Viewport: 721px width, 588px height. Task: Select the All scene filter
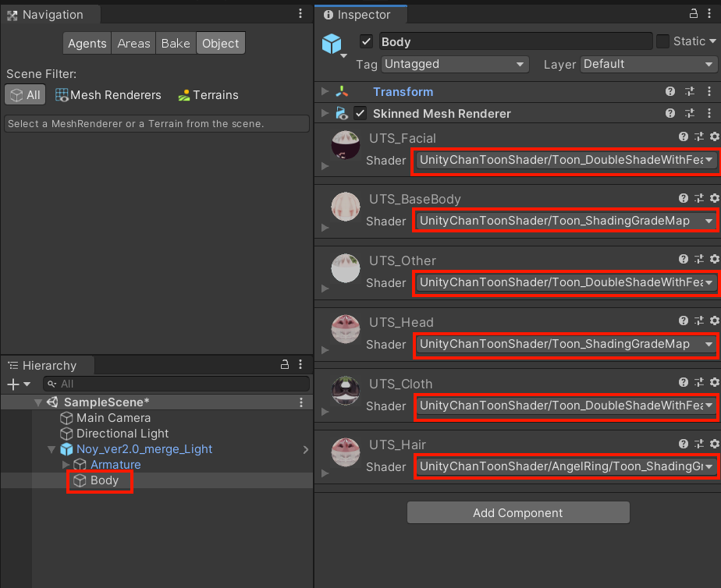point(25,94)
